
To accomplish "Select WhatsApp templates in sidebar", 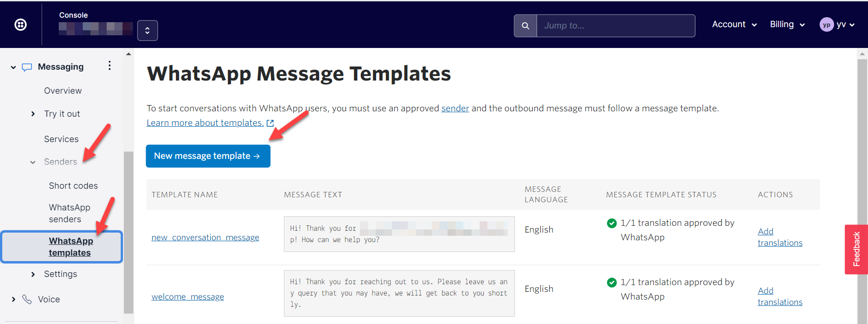I will coord(62,247).
